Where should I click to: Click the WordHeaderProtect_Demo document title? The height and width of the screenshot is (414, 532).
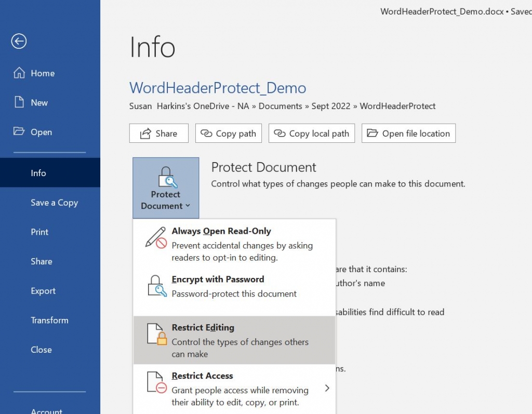(218, 88)
